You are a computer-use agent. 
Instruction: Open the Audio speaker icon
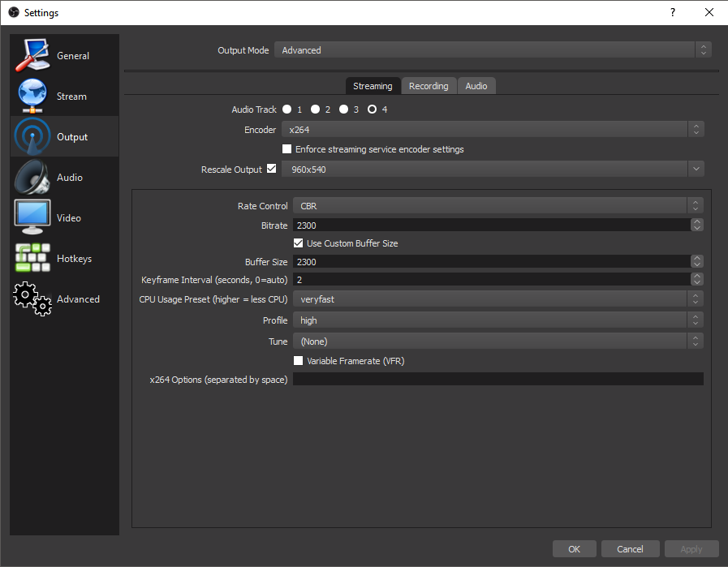coord(32,177)
